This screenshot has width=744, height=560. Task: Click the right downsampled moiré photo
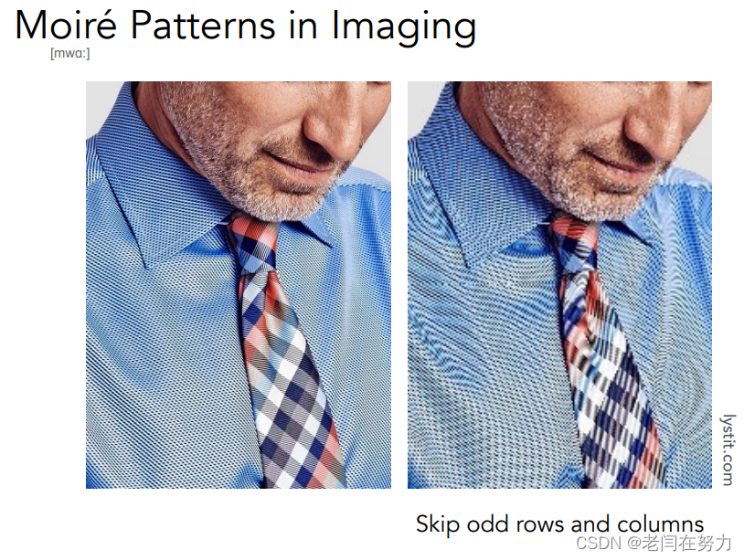(x=559, y=284)
